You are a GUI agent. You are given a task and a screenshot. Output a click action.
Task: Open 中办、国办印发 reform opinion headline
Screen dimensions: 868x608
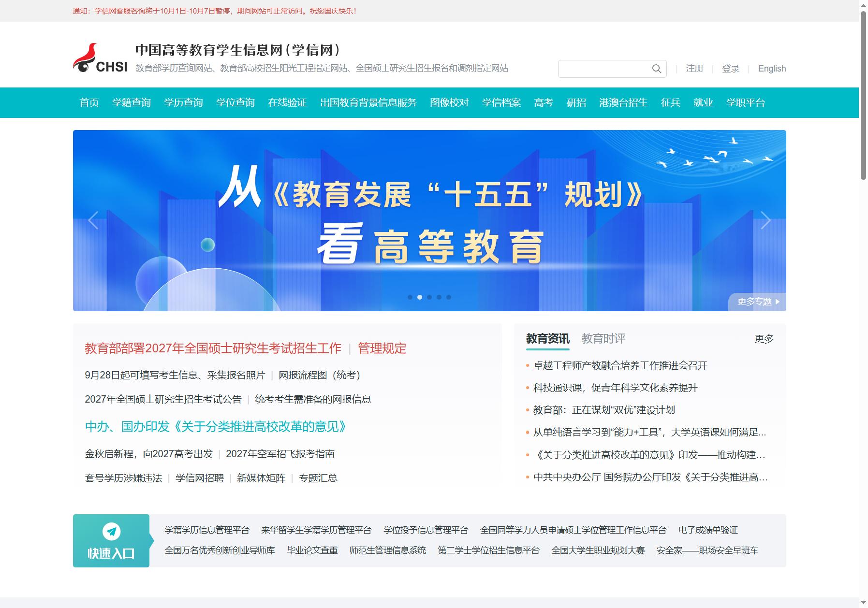coord(216,427)
